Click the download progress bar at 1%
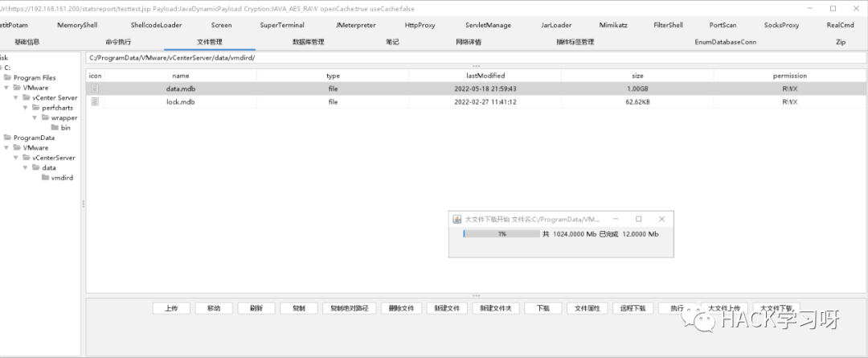 (501, 234)
